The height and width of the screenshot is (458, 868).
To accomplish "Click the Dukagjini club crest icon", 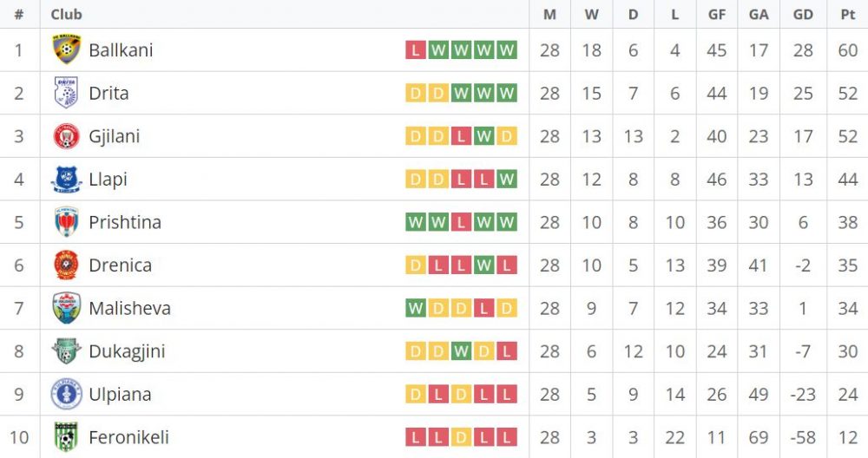I will (66, 351).
